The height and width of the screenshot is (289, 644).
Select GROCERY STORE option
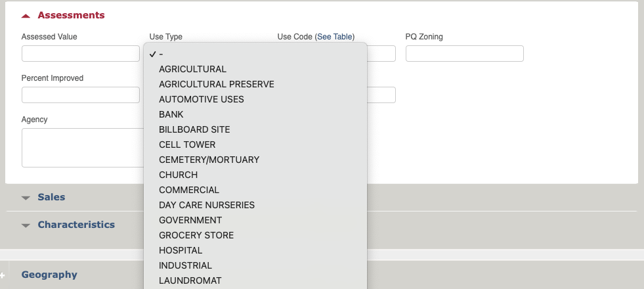[255, 235]
